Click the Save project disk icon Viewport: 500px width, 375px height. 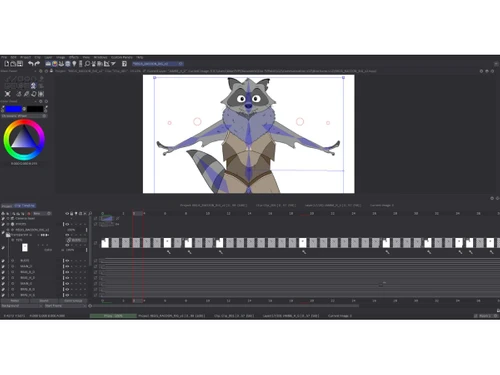[x=20, y=63]
